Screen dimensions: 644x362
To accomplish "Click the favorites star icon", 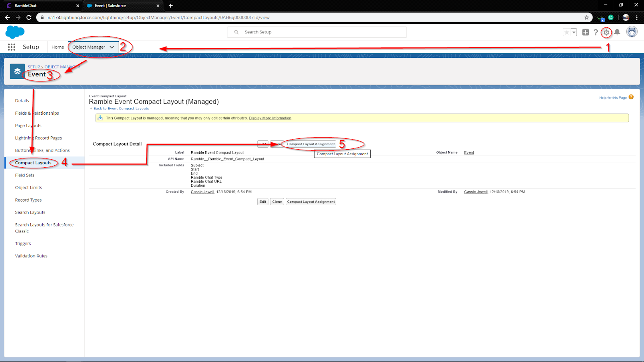I will pos(567,32).
